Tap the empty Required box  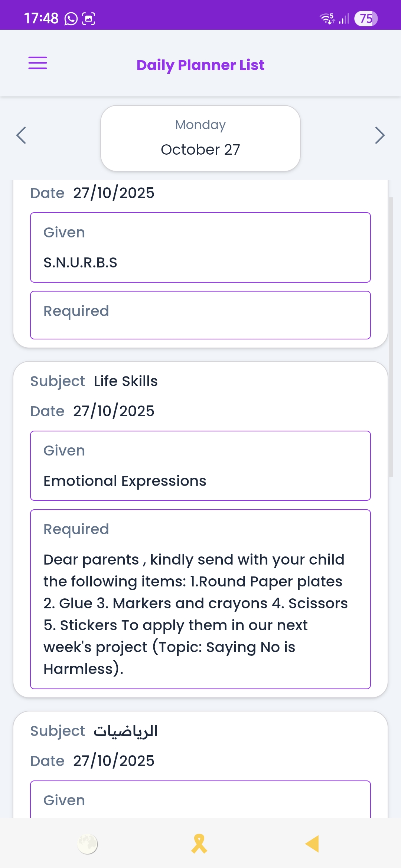coord(200,315)
